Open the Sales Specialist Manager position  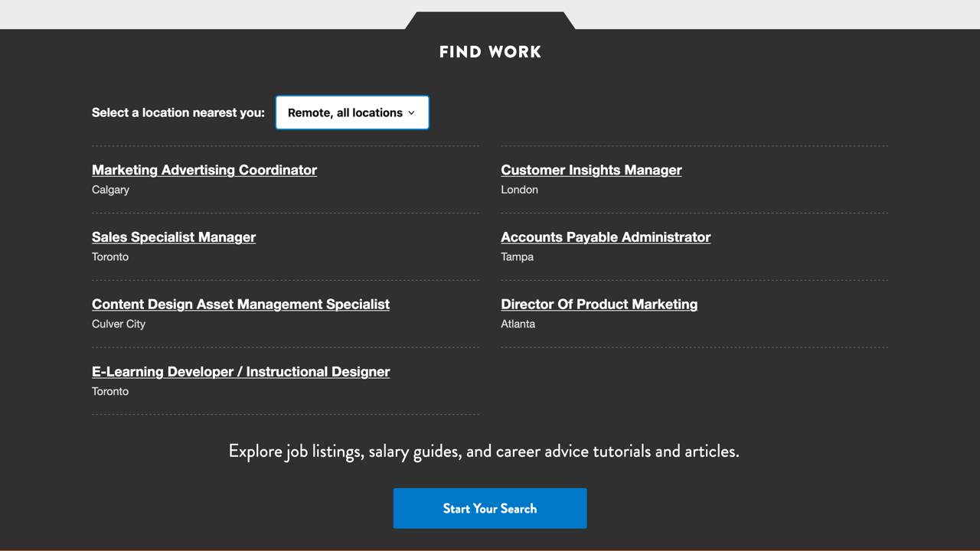(x=173, y=237)
